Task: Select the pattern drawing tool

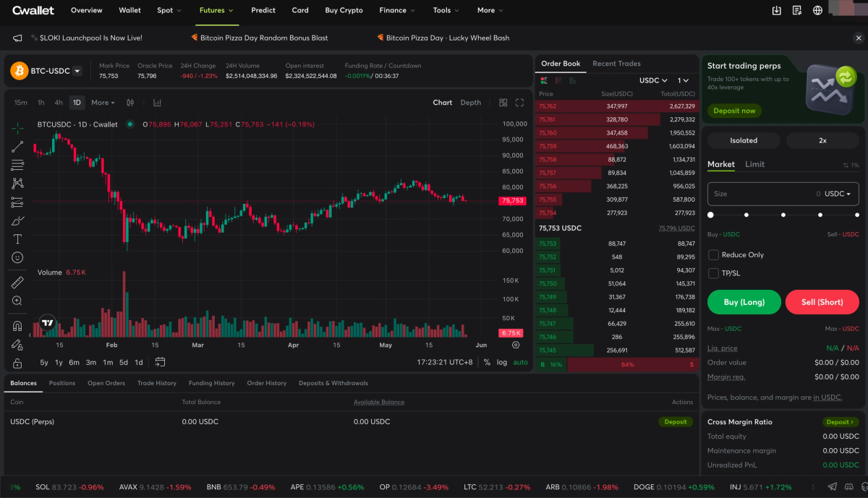Action: coord(17,184)
